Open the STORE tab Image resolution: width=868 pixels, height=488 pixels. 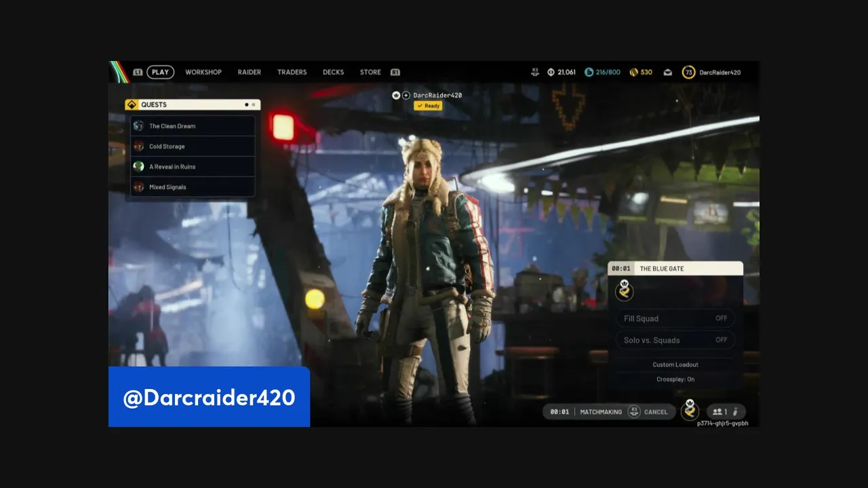click(x=370, y=72)
